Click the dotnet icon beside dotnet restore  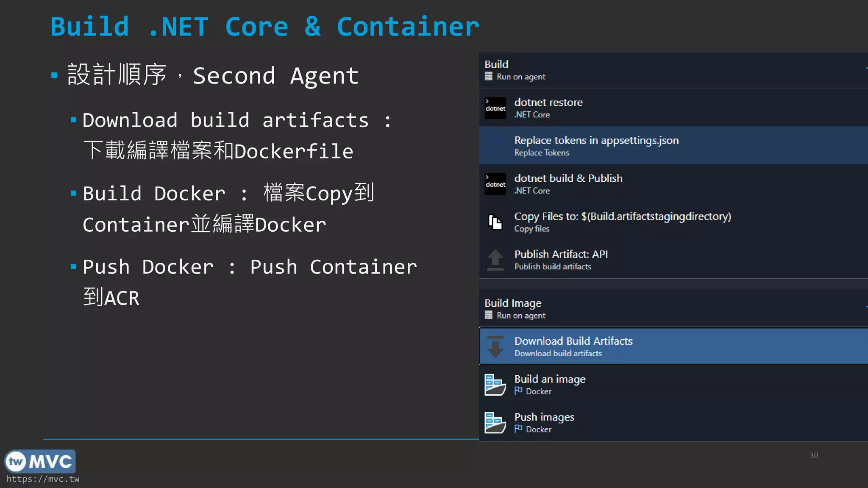pyautogui.click(x=495, y=108)
